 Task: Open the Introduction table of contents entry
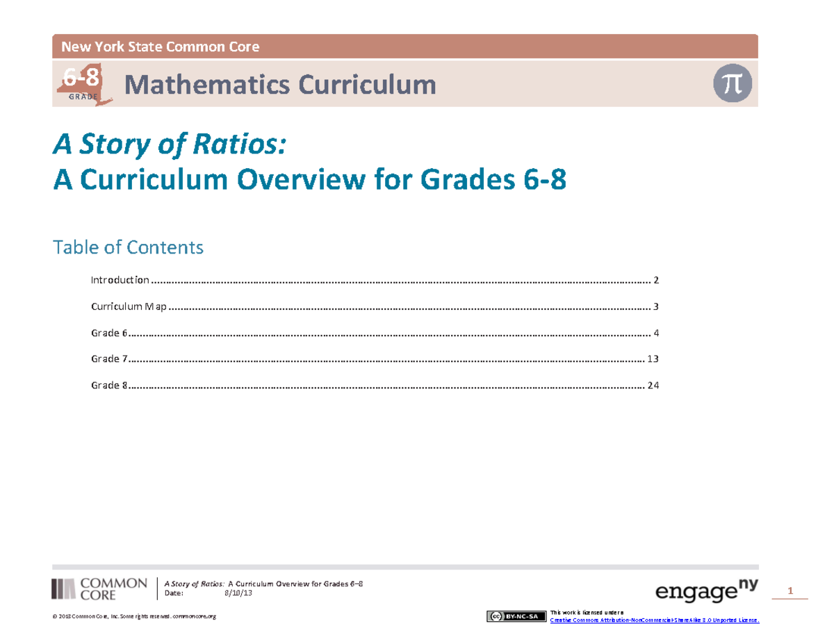click(120, 279)
